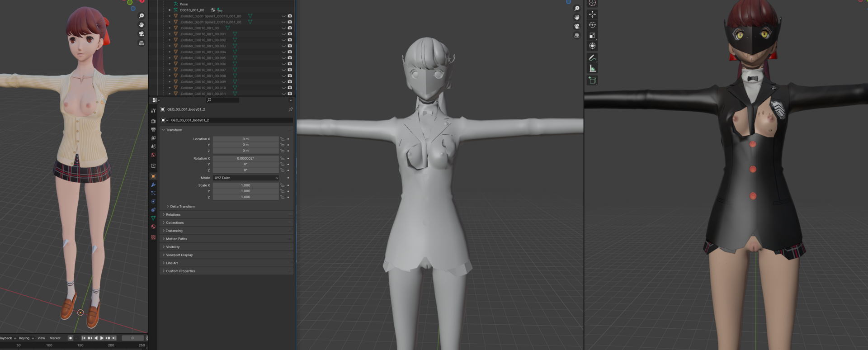Lock the Rotation X transform

click(x=282, y=158)
